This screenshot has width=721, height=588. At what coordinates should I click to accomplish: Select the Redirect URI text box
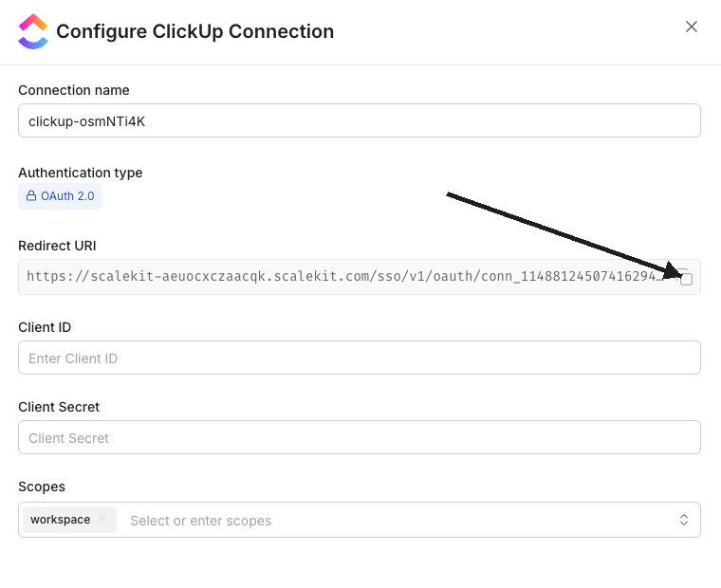pyautogui.click(x=342, y=277)
